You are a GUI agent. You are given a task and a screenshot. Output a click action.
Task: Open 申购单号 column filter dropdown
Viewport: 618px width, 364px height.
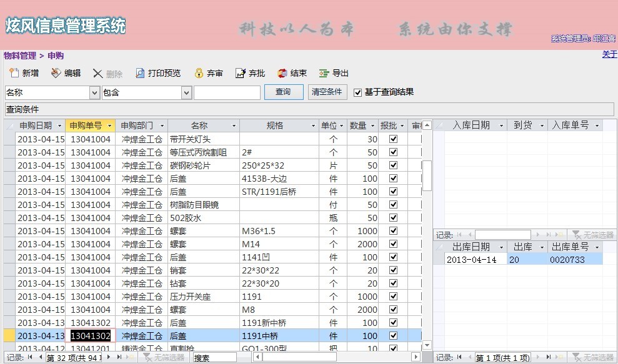pyautogui.click(x=109, y=125)
